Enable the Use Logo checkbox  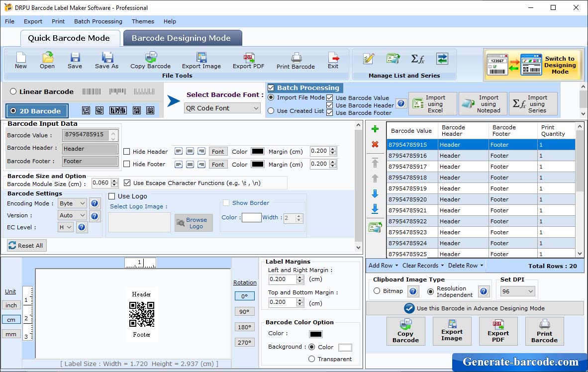click(112, 196)
